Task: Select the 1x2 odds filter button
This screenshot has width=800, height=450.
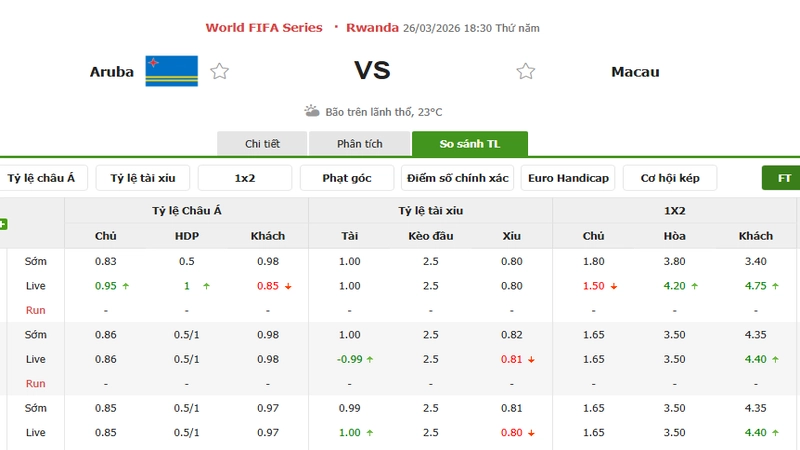Action: coord(245,178)
